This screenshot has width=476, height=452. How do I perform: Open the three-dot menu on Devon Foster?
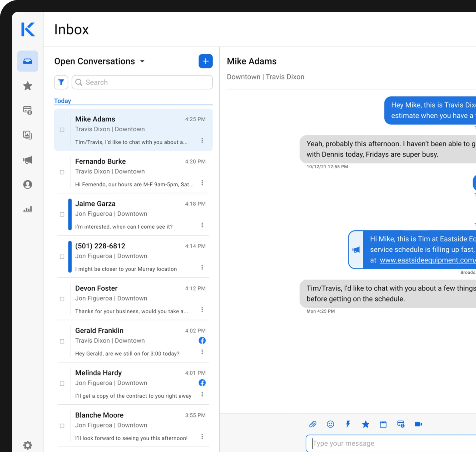tap(203, 310)
